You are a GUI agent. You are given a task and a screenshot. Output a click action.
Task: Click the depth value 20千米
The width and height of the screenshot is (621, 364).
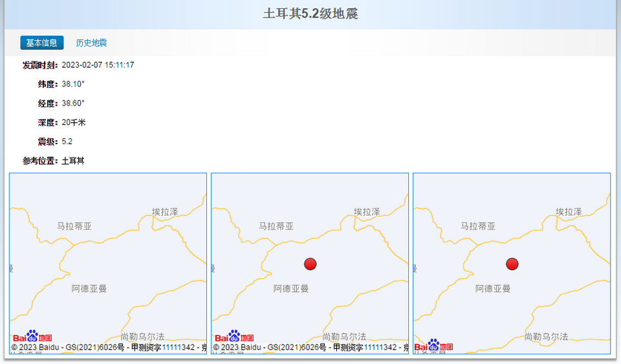pyautogui.click(x=74, y=122)
